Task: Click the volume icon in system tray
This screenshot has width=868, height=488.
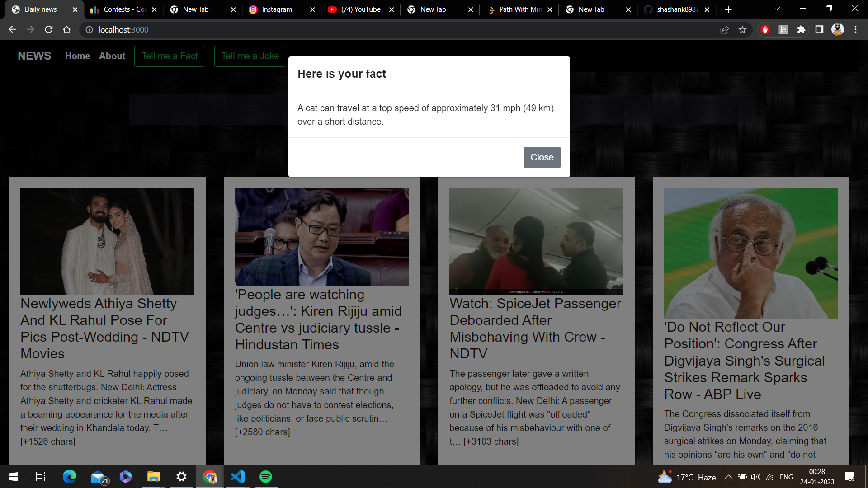Action: tap(755, 477)
